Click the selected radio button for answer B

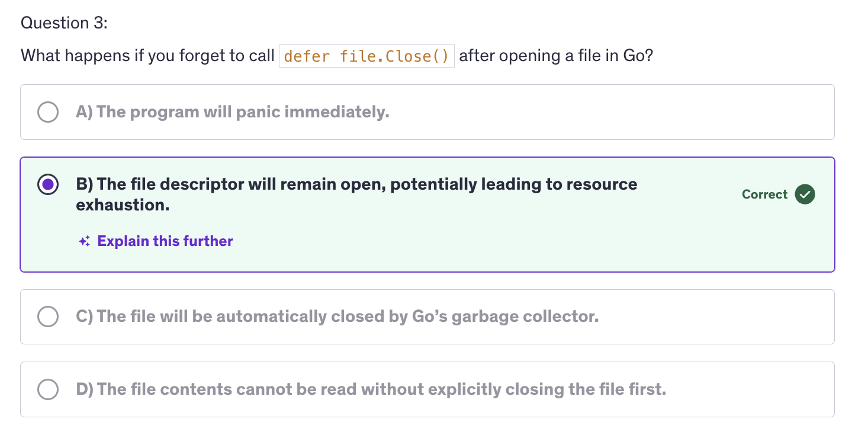48,185
